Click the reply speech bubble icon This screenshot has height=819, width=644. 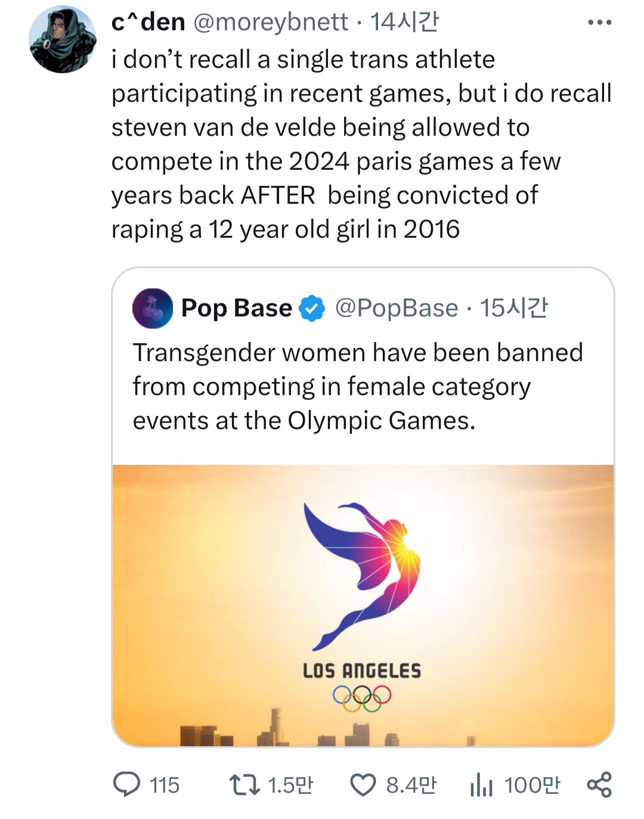pos(126,784)
